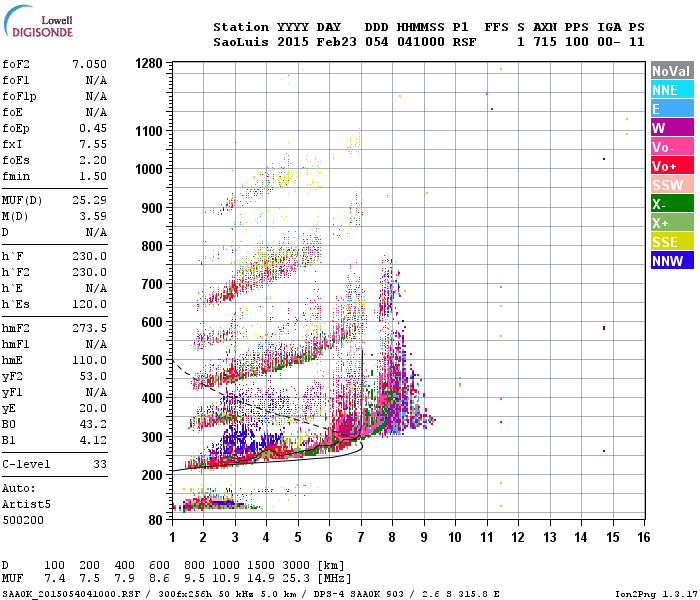Image resolution: width=700 pixels, height=600 pixels.
Task: Select the X+ light green legend swatch
Action: tap(672, 223)
